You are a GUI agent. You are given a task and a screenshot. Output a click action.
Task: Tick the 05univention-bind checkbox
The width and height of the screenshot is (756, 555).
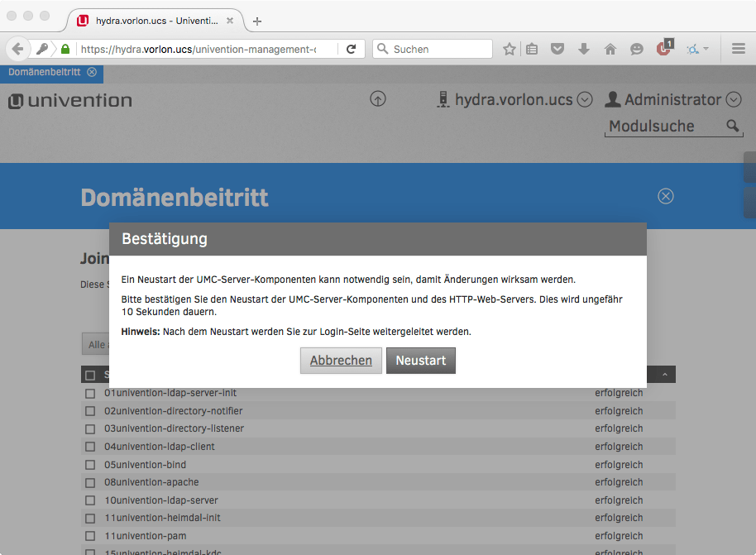[90, 465]
